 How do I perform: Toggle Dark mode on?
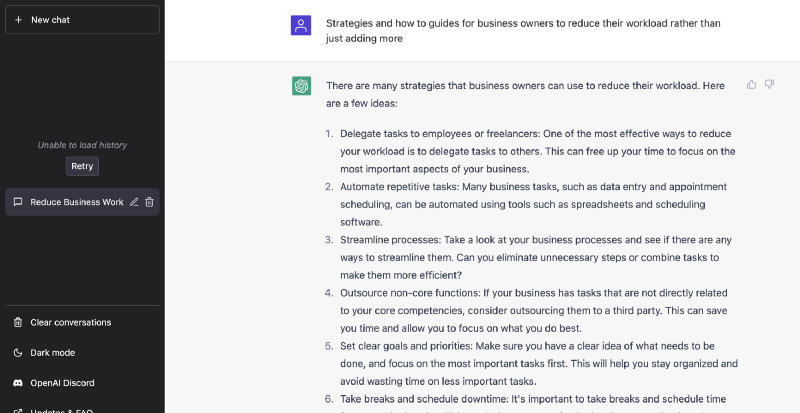52,353
